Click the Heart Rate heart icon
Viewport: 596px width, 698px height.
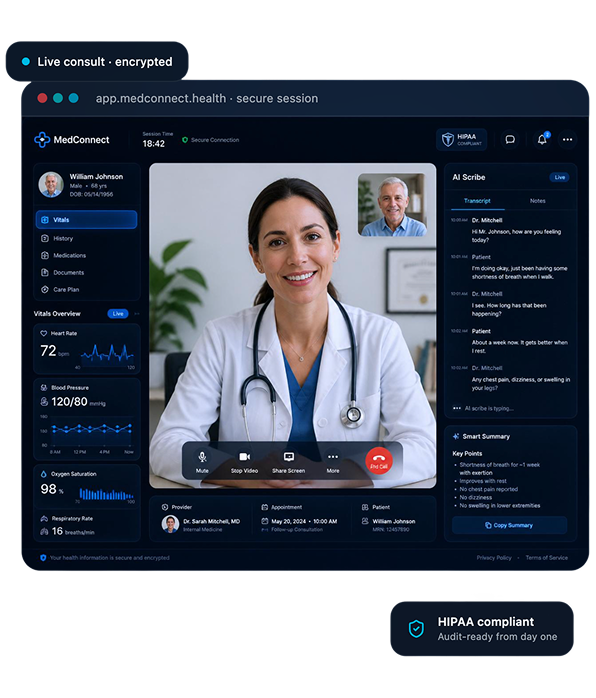pos(44,333)
